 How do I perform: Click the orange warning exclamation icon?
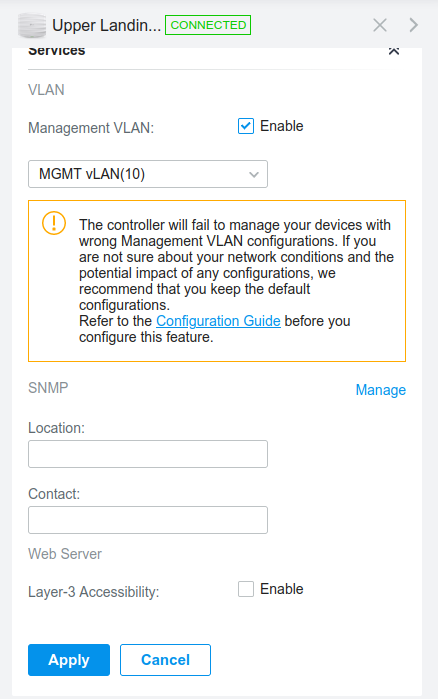tap(54, 222)
